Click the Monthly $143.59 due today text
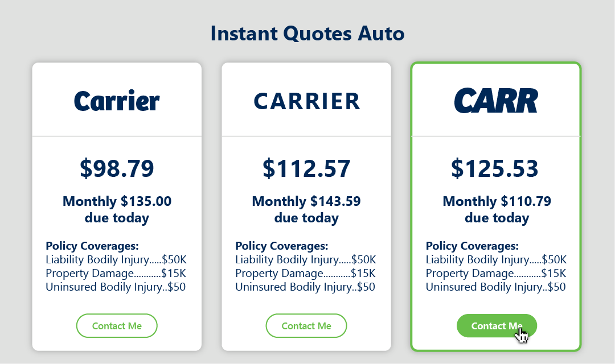615x364 pixels. (306, 209)
